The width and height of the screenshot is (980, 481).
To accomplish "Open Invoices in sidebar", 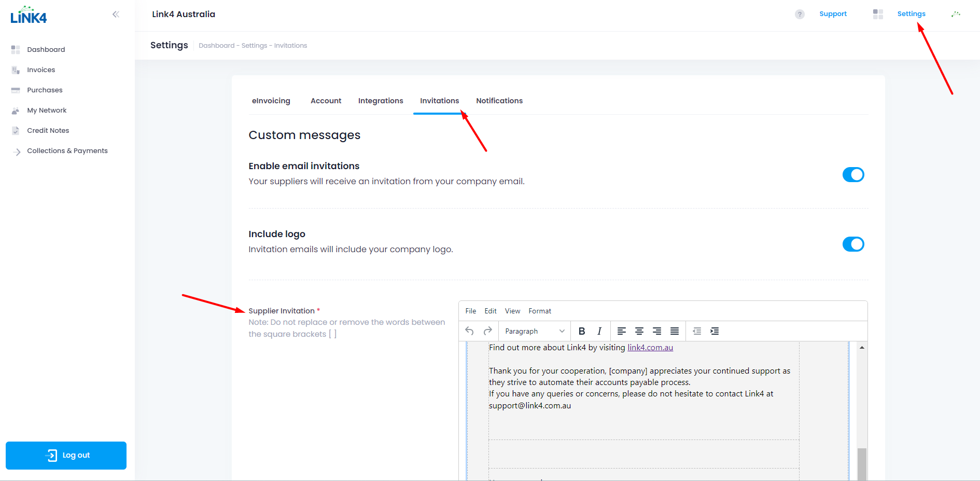I will [x=41, y=70].
